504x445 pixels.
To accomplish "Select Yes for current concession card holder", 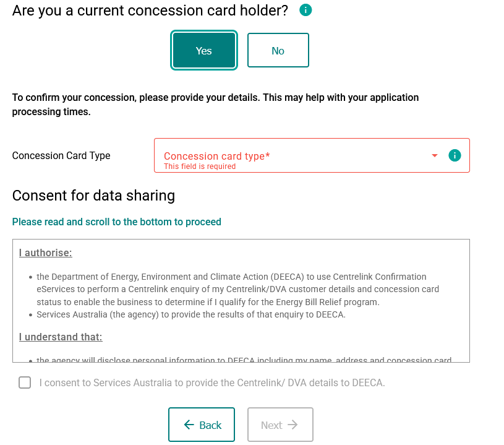I will coord(204,50).
